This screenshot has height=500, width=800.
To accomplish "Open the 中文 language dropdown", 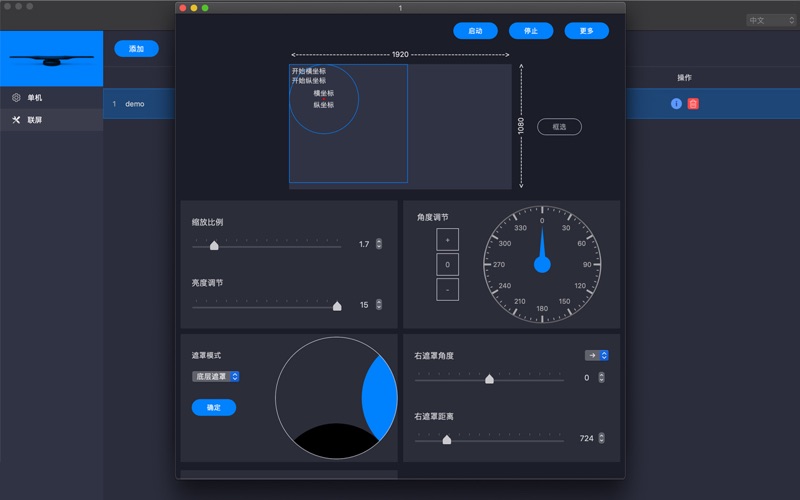I will (771, 20).
